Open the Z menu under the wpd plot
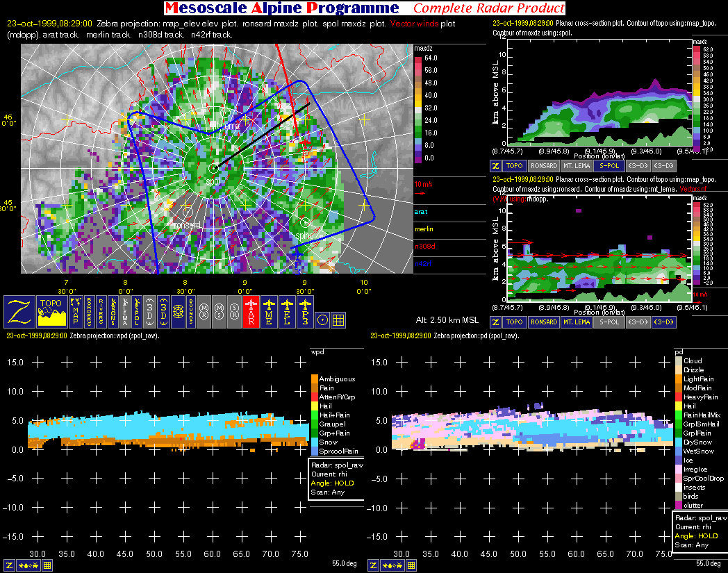 click(x=10, y=565)
